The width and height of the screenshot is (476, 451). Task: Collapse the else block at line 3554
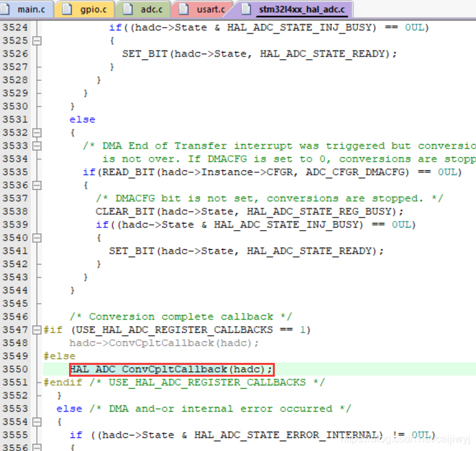(37, 422)
